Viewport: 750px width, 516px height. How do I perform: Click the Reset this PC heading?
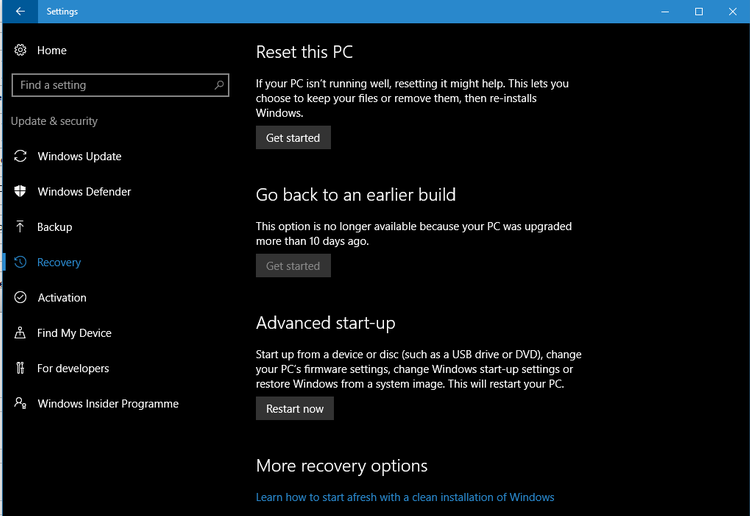point(304,52)
